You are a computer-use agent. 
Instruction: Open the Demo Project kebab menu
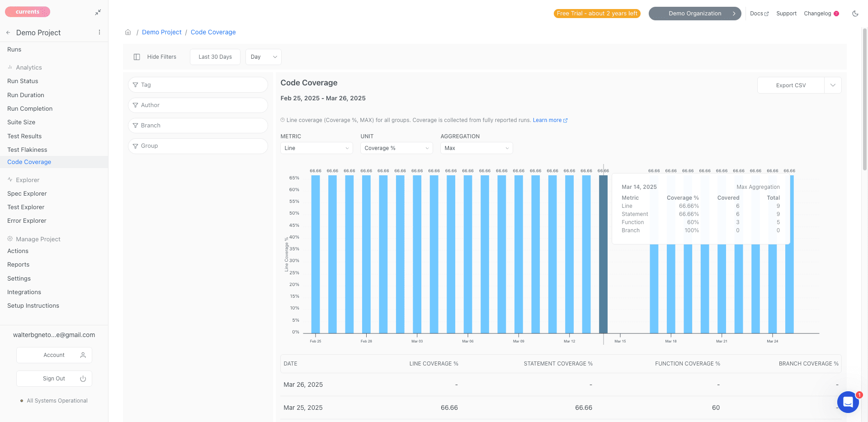point(99,33)
